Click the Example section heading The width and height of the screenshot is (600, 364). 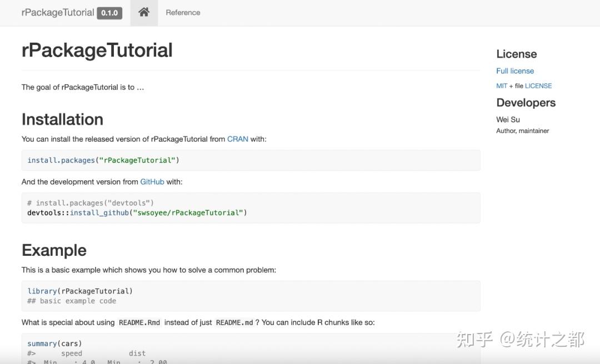[54, 250]
